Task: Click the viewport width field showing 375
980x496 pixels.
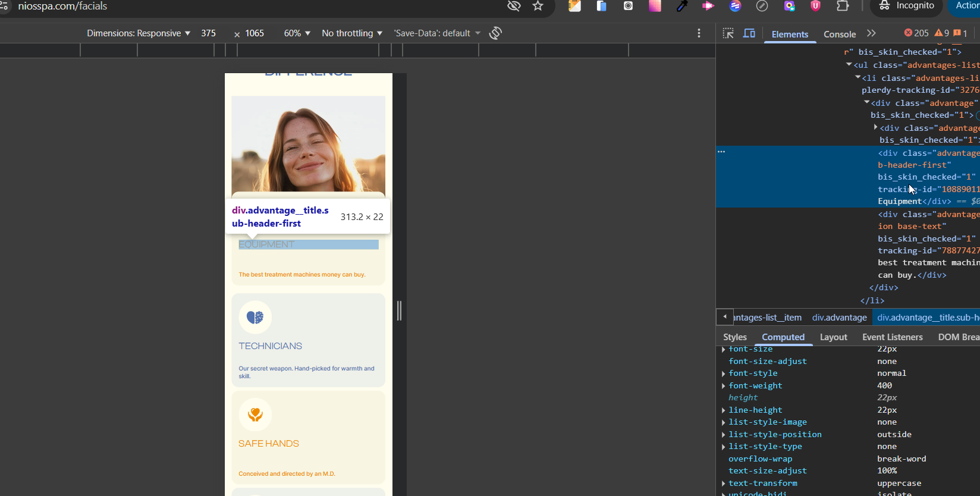Action: click(x=209, y=33)
